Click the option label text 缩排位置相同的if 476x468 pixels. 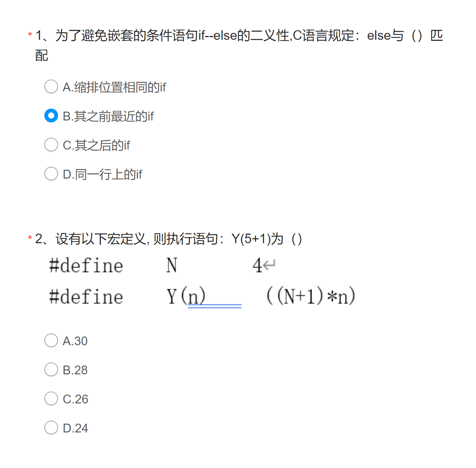120,87
